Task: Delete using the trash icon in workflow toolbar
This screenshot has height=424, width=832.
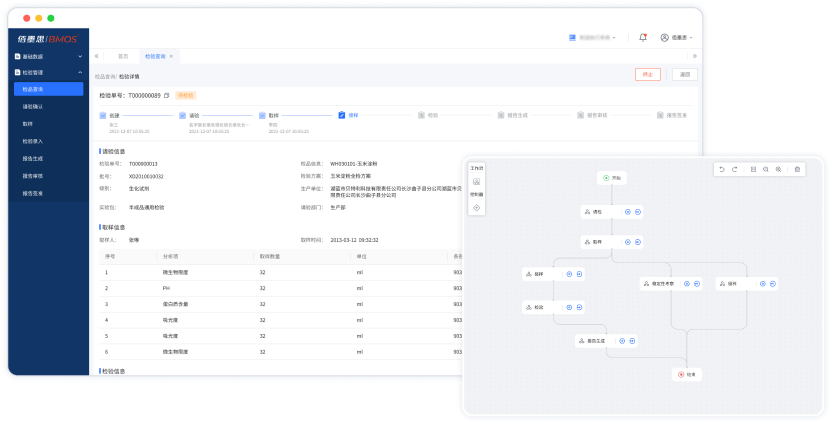Action: click(x=797, y=169)
